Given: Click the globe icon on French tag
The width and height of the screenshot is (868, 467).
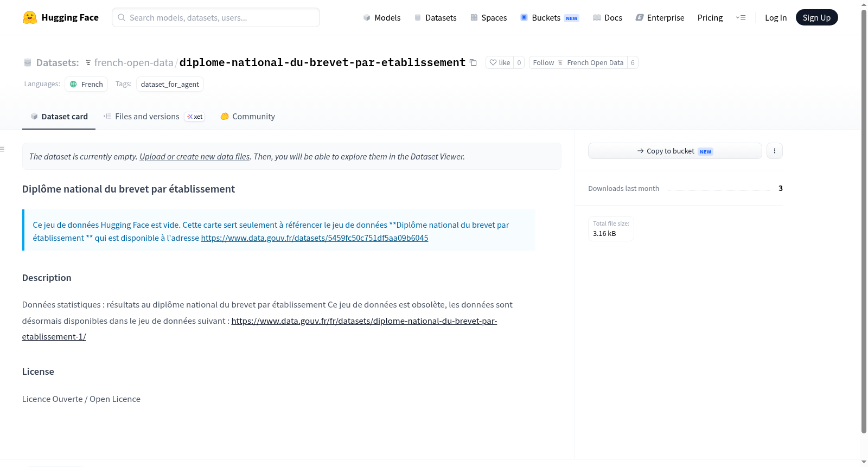Looking at the screenshot, I should coord(73,84).
